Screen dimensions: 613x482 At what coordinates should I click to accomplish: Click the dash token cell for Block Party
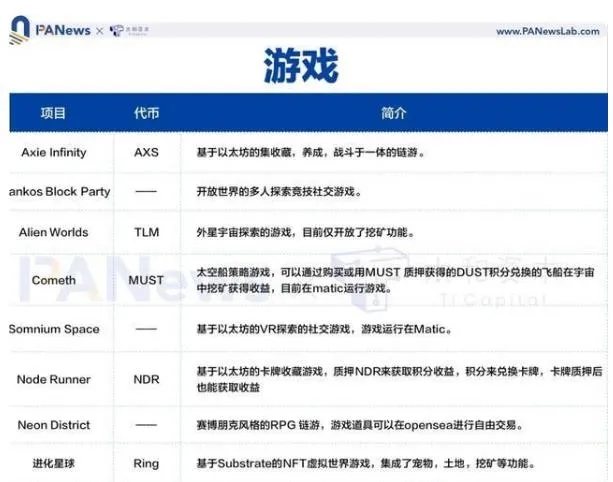tap(146, 192)
